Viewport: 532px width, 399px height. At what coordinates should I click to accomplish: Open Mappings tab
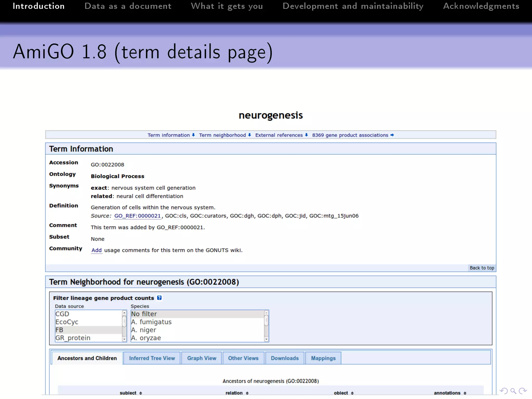(x=323, y=358)
